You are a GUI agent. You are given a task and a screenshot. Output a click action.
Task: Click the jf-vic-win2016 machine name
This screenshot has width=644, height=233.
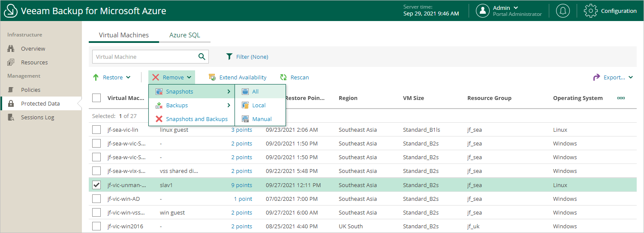point(125,227)
